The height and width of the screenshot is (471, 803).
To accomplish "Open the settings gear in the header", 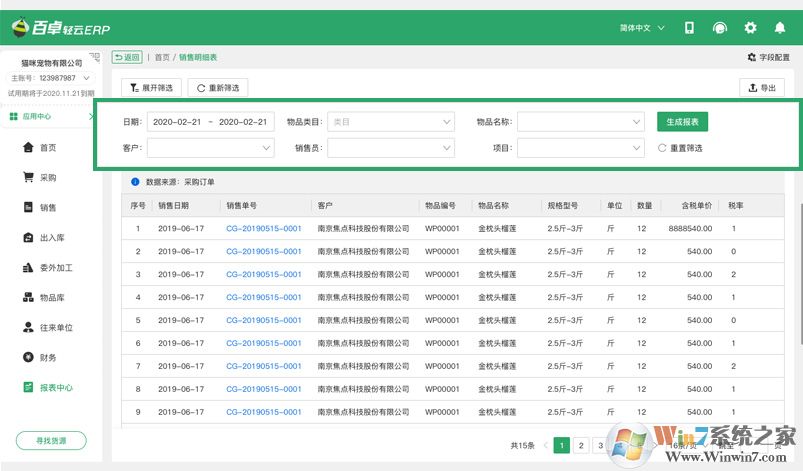I will 750,28.
